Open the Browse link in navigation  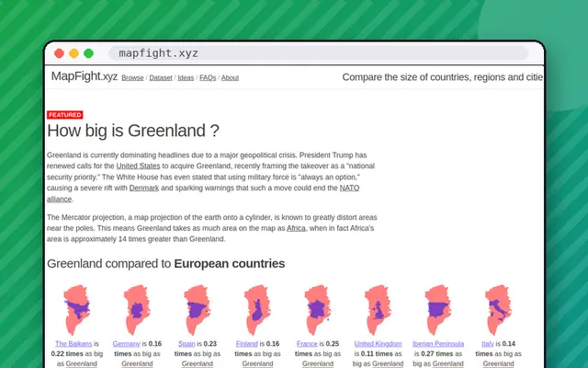[x=132, y=77]
